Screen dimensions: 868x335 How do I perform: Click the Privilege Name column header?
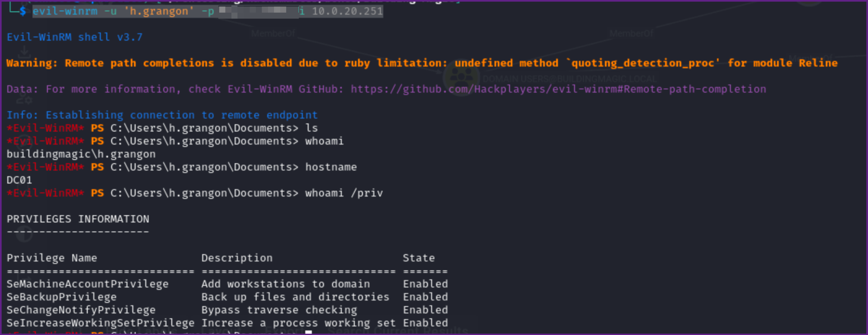(x=52, y=258)
